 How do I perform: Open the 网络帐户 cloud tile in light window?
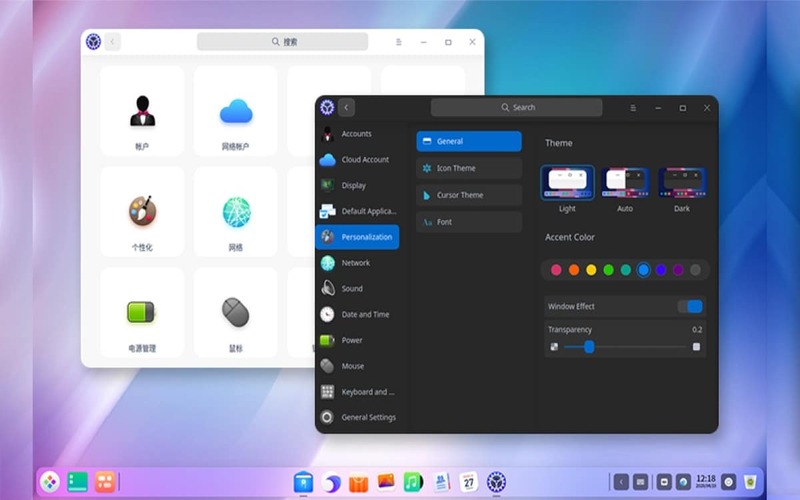click(236, 111)
